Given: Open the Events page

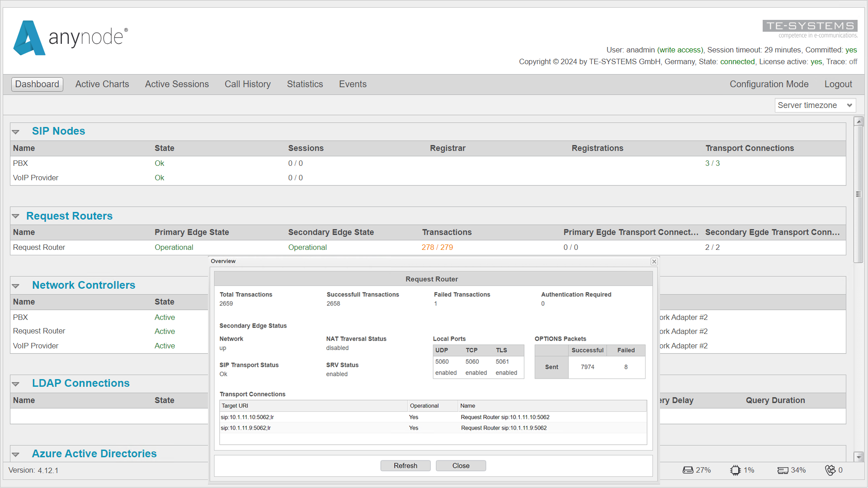Looking at the screenshot, I should coord(353,84).
